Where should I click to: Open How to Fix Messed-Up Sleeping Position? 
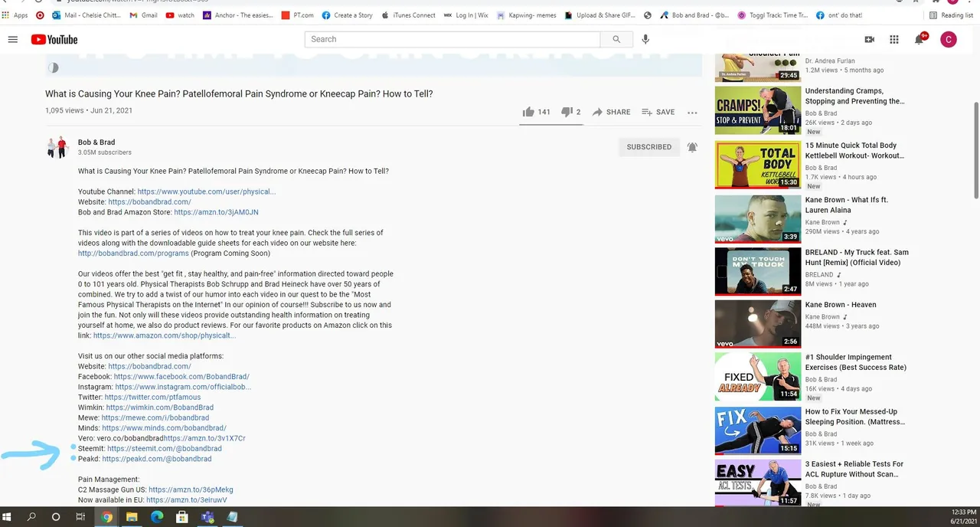[854, 417]
